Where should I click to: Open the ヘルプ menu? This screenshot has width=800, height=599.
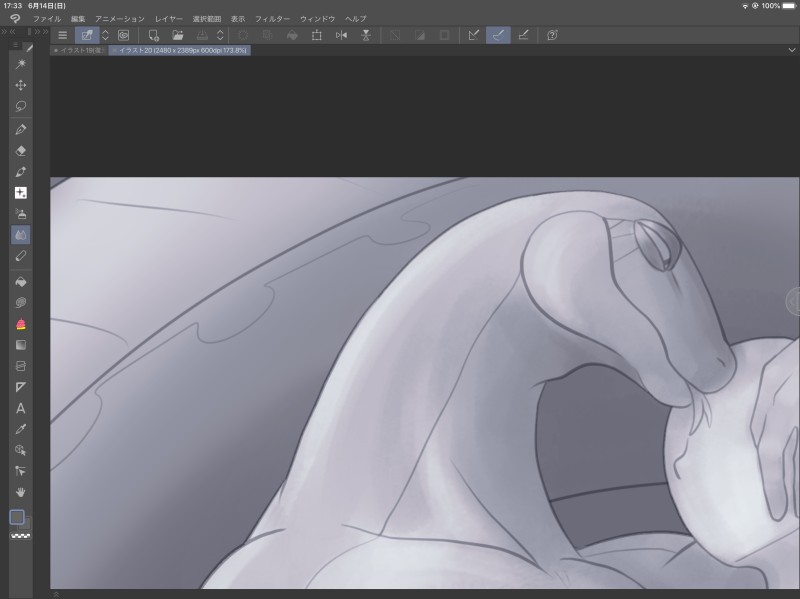(x=356, y=19)
